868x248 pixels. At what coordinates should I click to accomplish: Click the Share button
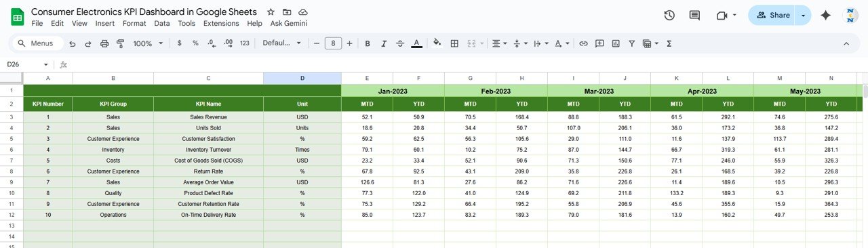(x=772, y=15)
